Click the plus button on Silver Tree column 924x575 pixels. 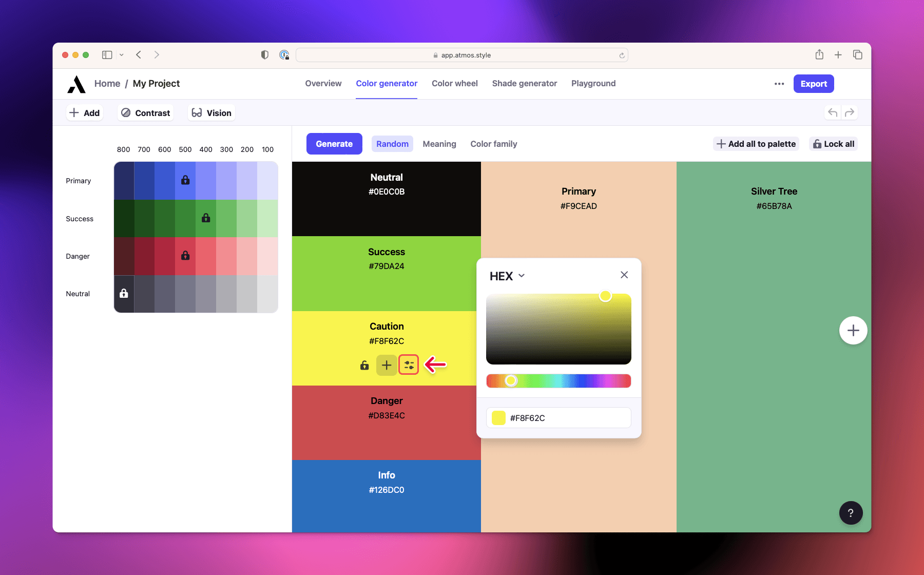853,330
